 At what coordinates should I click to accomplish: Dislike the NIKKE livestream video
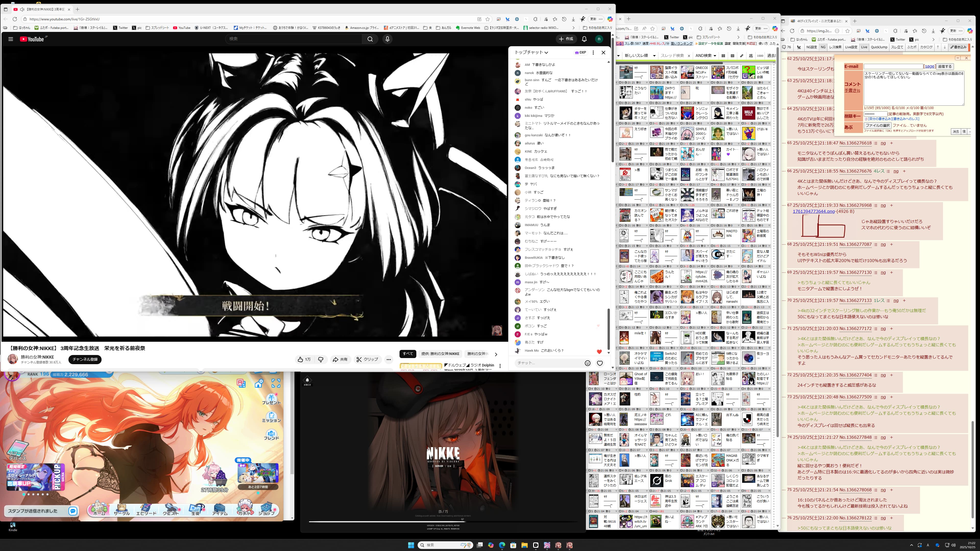pyautogui.click(x=321, y=359)
